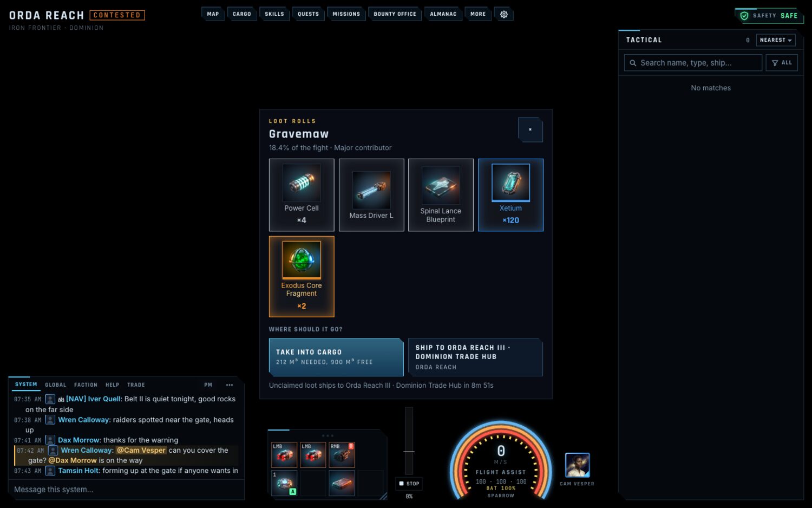Open the BOUNTY OFFICE
The height and width of the screenshot is (508, 812).
[395, 14]
